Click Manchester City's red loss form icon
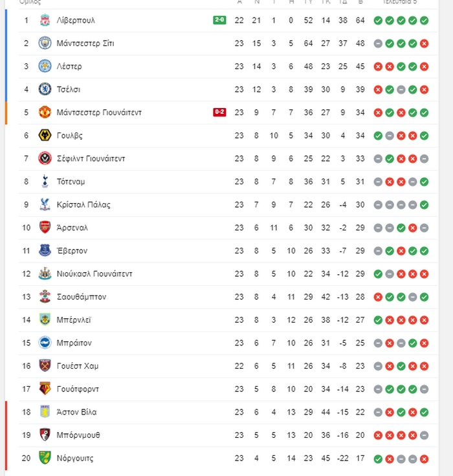This screenshot has height=476, width=453. click(424, 44)
